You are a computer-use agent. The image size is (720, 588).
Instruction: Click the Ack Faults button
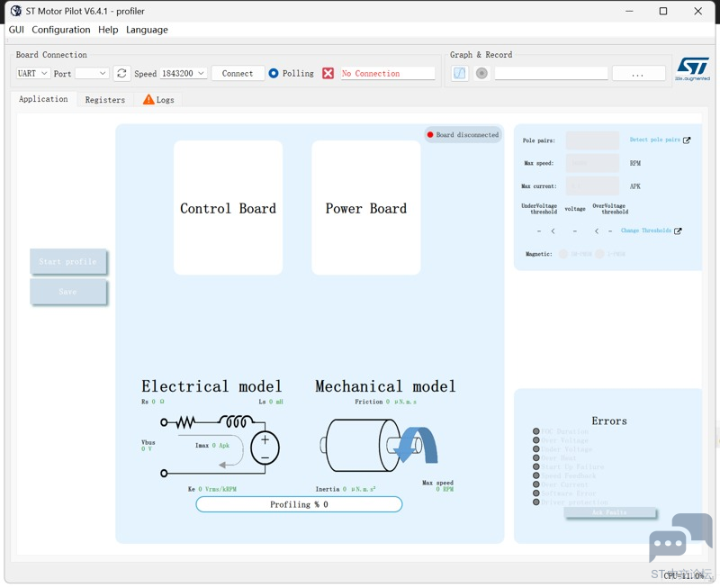(x=609, y=512)
